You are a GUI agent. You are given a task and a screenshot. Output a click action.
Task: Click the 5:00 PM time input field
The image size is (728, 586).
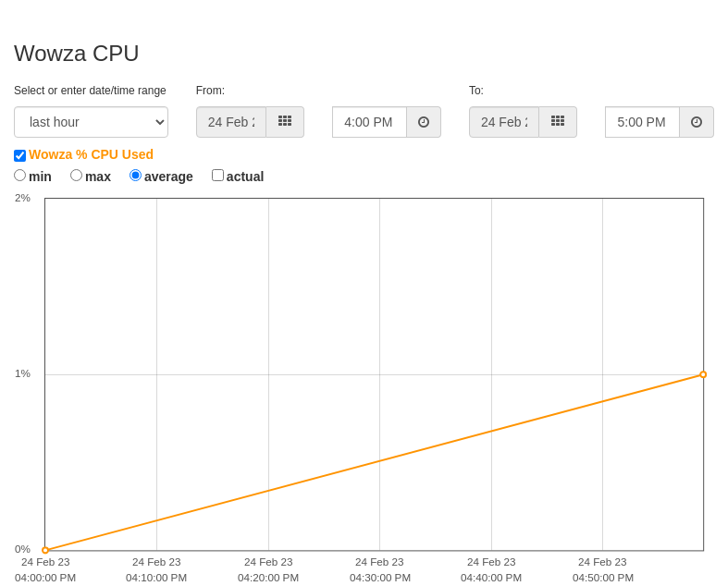[x=643, y=122]
